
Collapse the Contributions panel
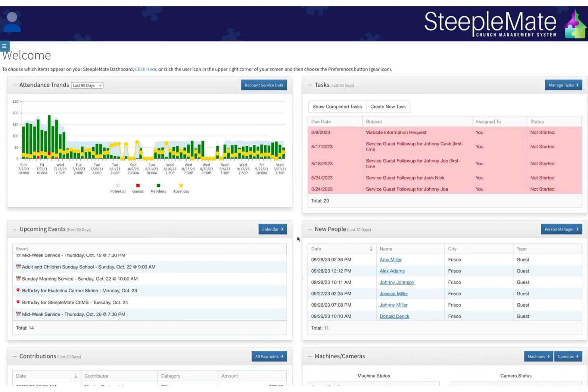[x=15, y=356]
